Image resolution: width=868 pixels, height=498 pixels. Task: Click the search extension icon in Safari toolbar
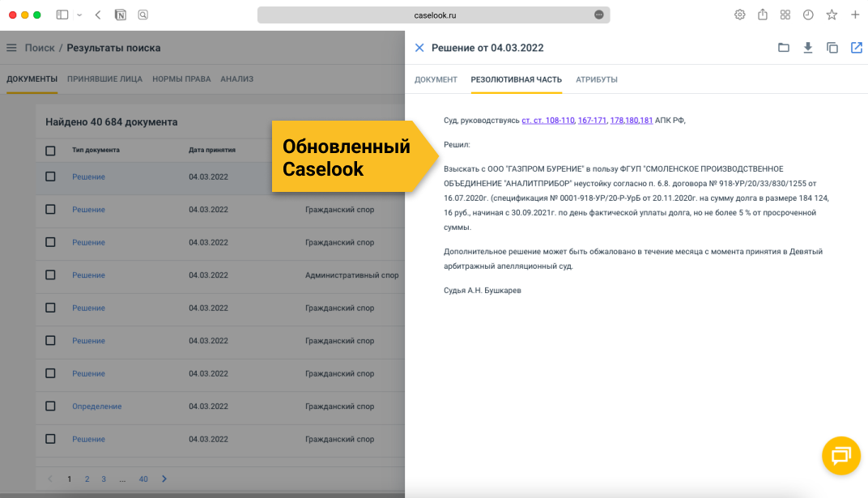[143, 15]
